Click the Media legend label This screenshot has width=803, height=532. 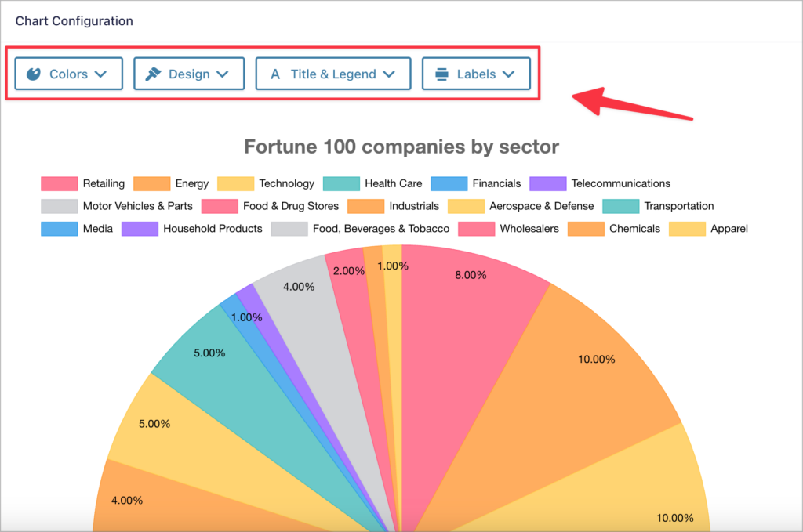click(98, 229)
